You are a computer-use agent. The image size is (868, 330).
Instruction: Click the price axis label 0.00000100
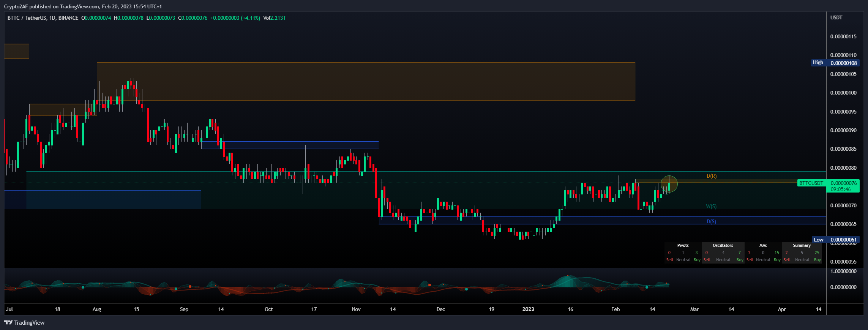pyautogui.click(x=843, y=93)
